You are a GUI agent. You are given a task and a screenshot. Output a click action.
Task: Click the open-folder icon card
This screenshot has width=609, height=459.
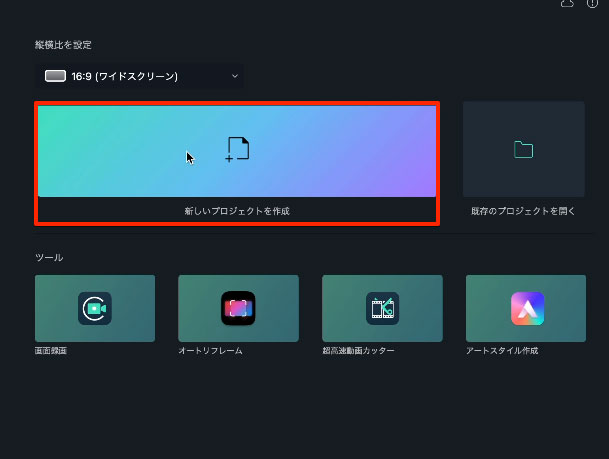524,149
